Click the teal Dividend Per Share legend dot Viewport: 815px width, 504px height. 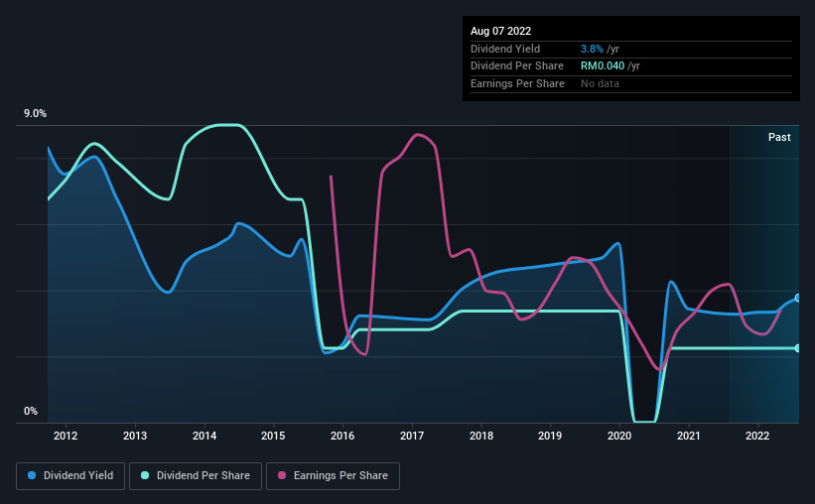tap(145, 475)
